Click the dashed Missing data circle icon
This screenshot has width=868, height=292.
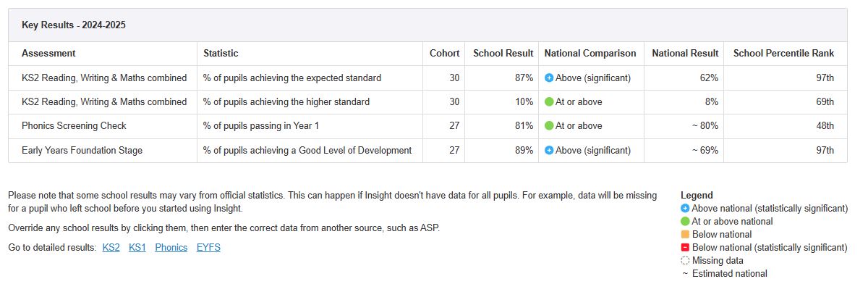685,260
